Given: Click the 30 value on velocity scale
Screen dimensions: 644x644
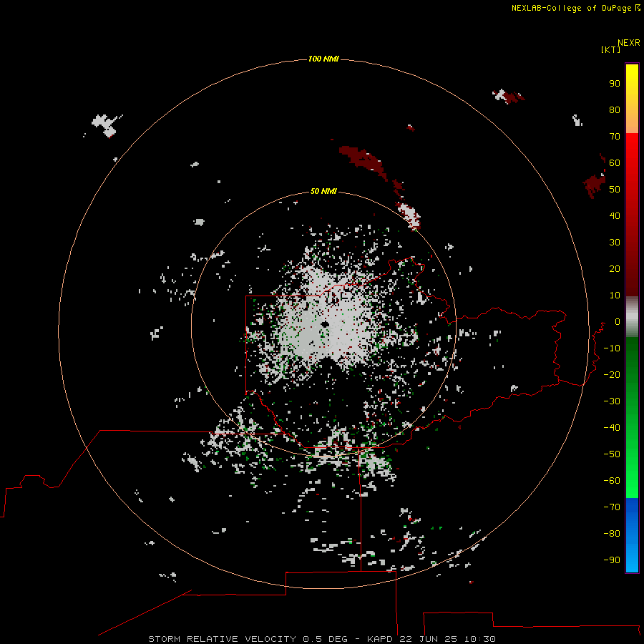Looking at the screenshot, I should coord(615,243).
